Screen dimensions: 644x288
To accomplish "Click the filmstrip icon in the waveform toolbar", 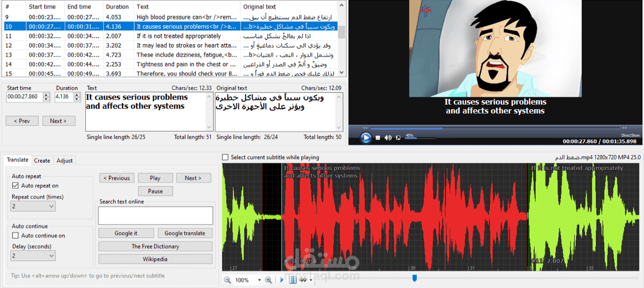I will click(293, 280).
